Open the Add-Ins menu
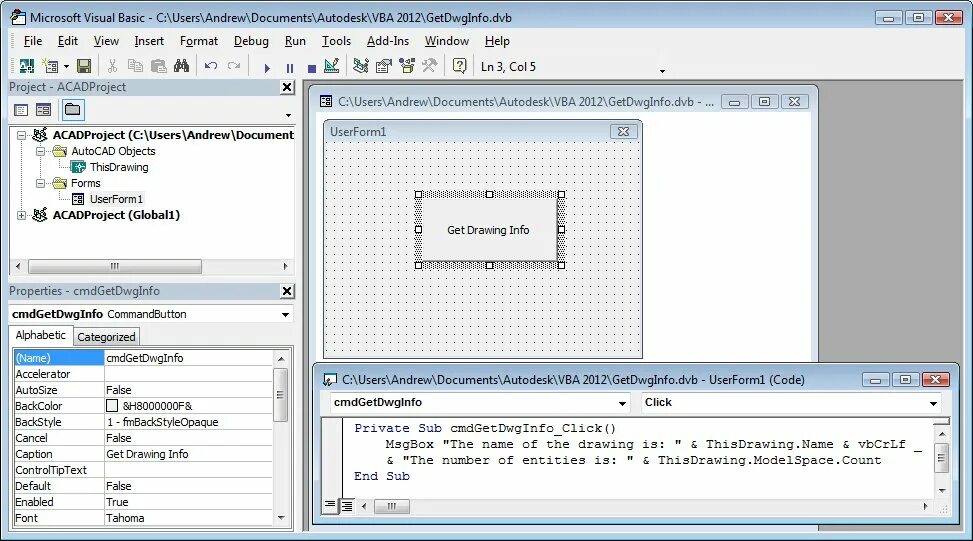The height and width of the screenshot is (541, 973). point(388,41)
